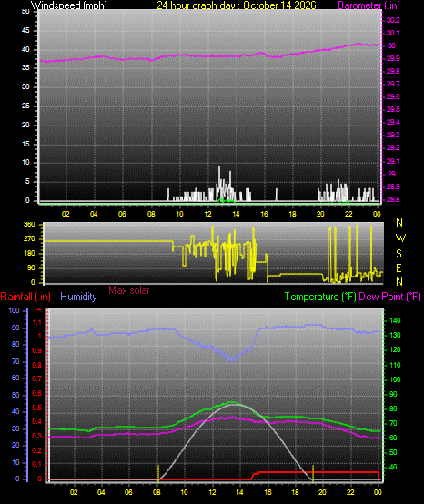Click the 180 degree tick on direction axis
Screen dimensions: 424x504
click(29, 253)
